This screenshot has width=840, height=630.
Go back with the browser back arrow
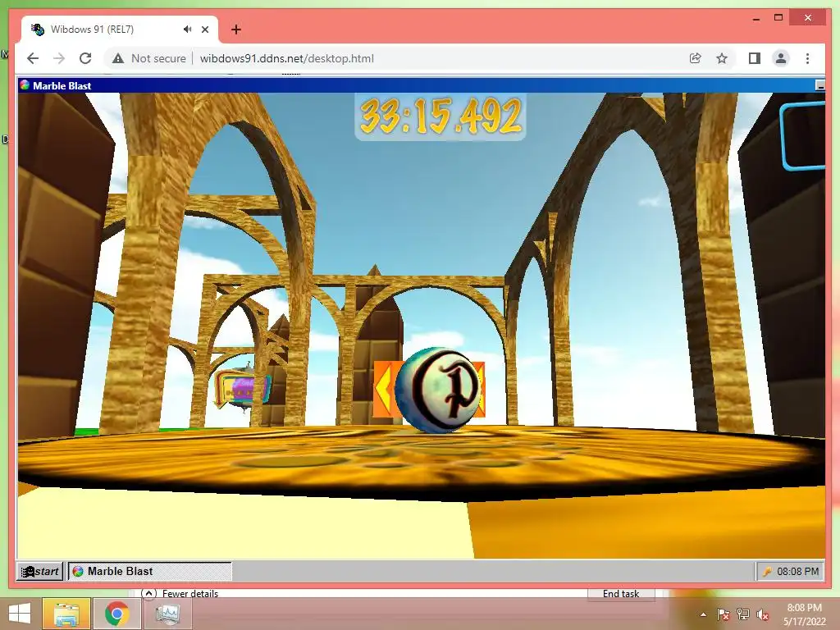click(33, 58)
